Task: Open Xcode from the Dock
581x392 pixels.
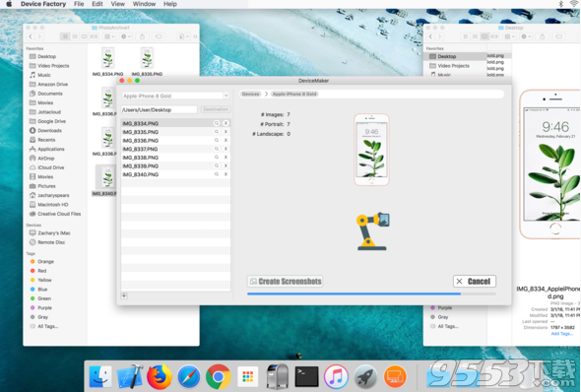Action: point(130,377)
